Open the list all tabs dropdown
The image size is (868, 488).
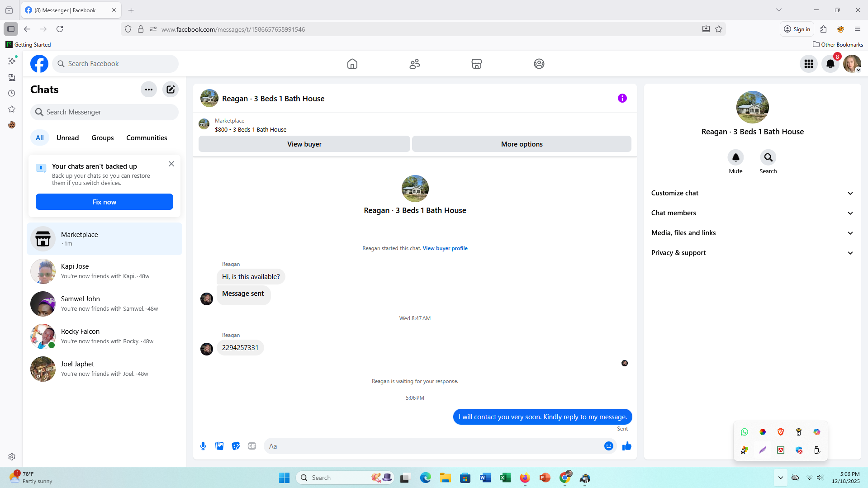pos(779,10)
